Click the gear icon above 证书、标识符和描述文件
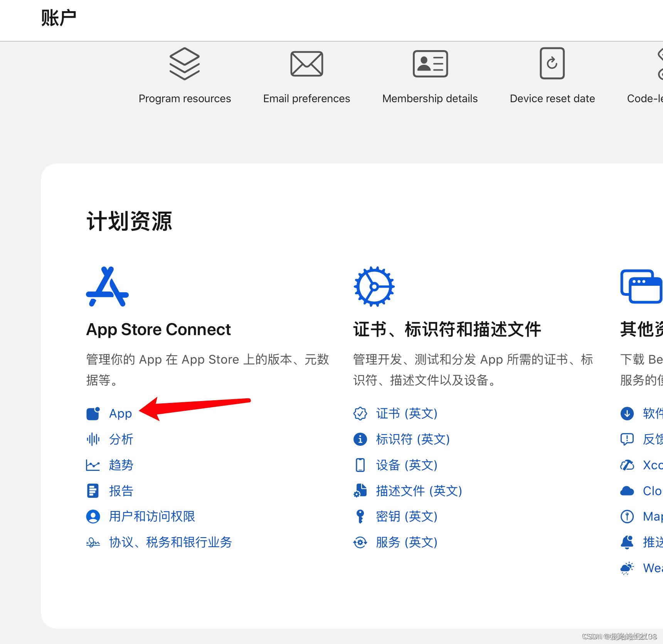The width and height of the screenshot is (663, 644). point(374,286)
